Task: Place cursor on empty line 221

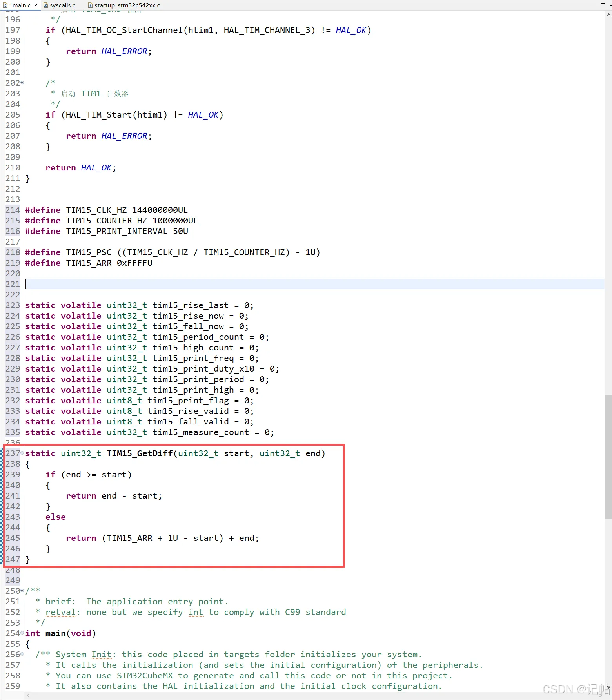Action: point(314,284)
